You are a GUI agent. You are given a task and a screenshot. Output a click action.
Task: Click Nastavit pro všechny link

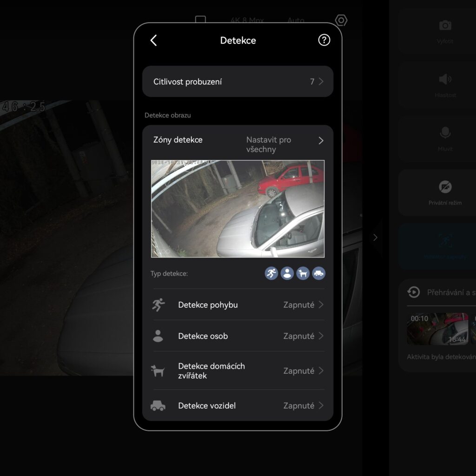pyautogui.click(x=269, y=145)
